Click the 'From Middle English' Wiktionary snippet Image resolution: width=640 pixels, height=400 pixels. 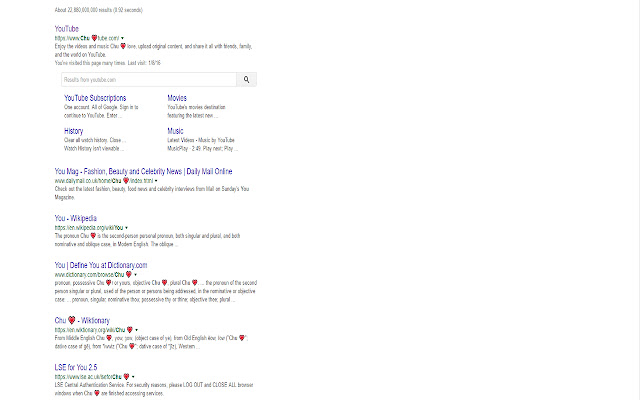(151, 342)
